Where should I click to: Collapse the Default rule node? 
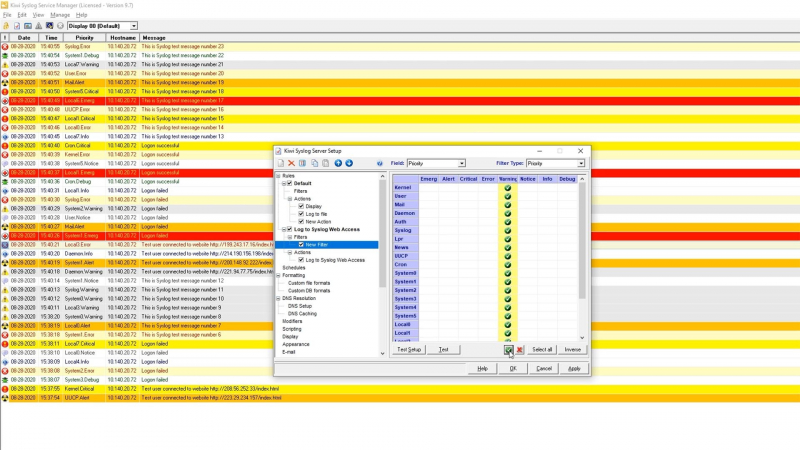(284, 183)
